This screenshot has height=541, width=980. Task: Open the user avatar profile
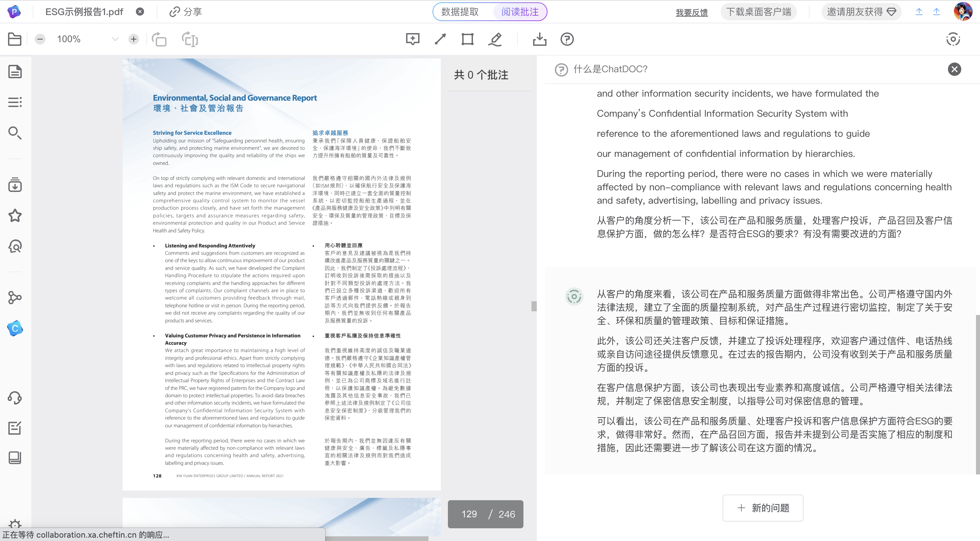pos(963,12)
